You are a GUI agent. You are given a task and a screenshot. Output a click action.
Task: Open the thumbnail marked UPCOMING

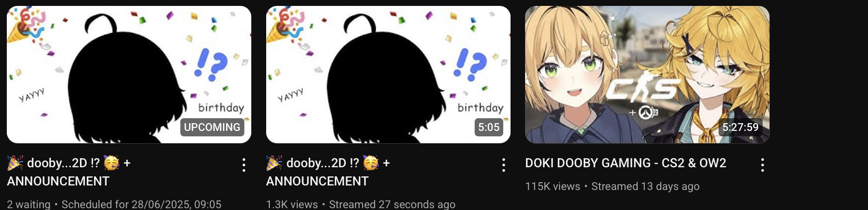129,75
